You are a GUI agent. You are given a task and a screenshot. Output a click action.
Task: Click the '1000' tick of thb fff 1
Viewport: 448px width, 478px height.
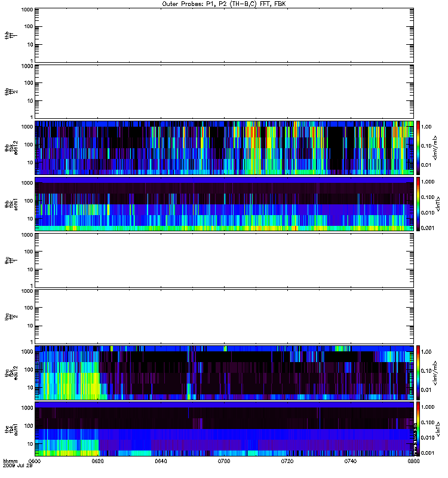click(x=27, y=10)
